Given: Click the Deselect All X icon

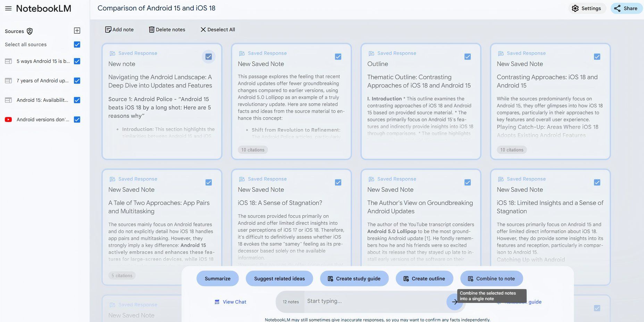Looking at the screenshot, I should pyautogui.click(x=203, y=30).
